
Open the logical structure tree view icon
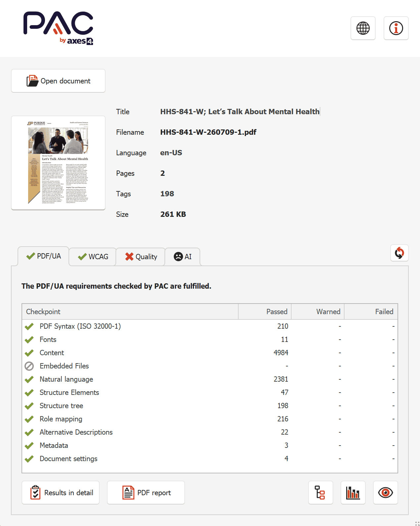point(320,493)
